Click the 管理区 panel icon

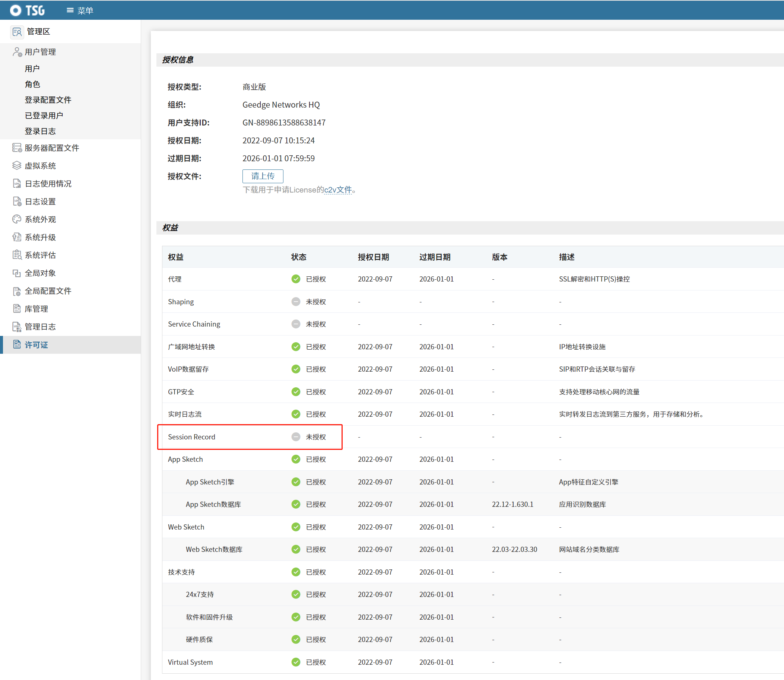(17, 32)
